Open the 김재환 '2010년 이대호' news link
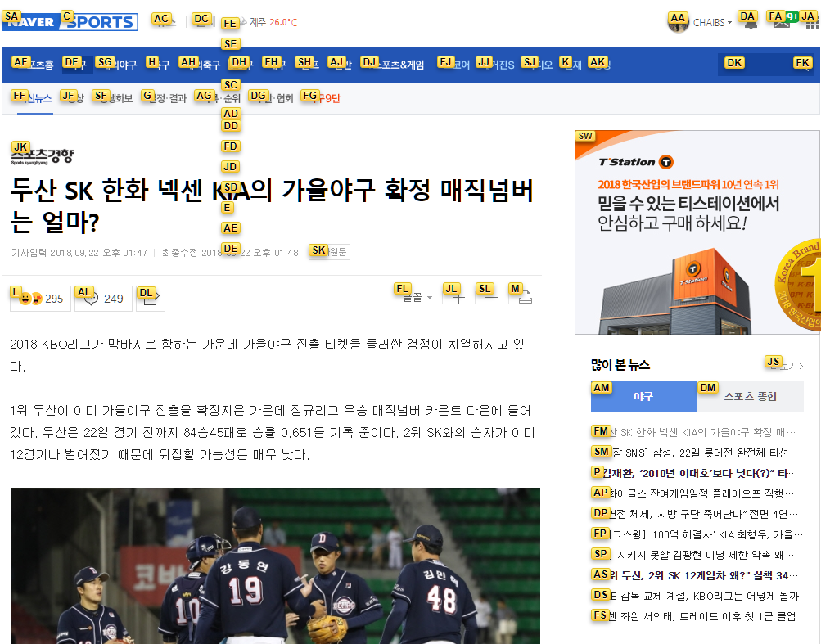Screen dimensions: 821x644 pyautogui.click(x=695, y=473)
